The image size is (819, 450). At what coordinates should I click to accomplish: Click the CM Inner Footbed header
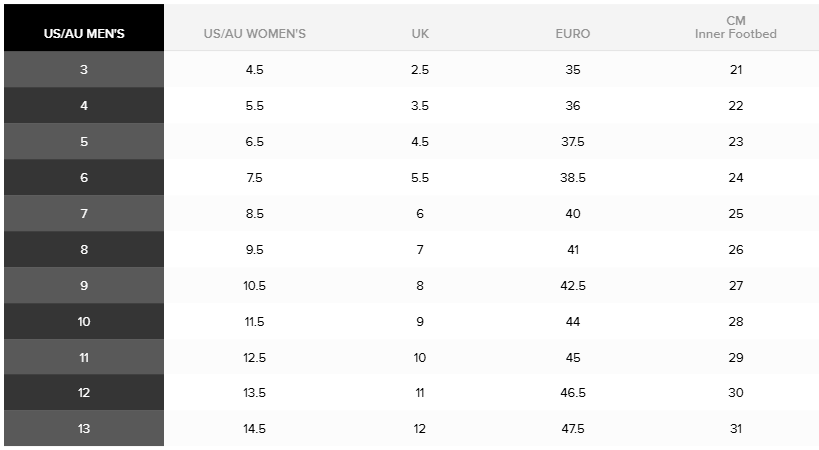point(736,27)
